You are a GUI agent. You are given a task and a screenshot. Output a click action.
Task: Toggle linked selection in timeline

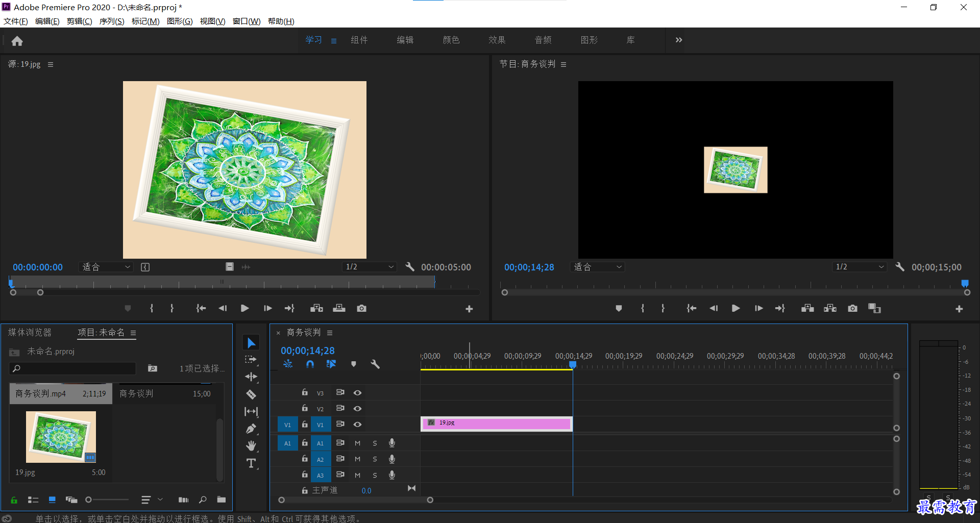coord(331,364)
